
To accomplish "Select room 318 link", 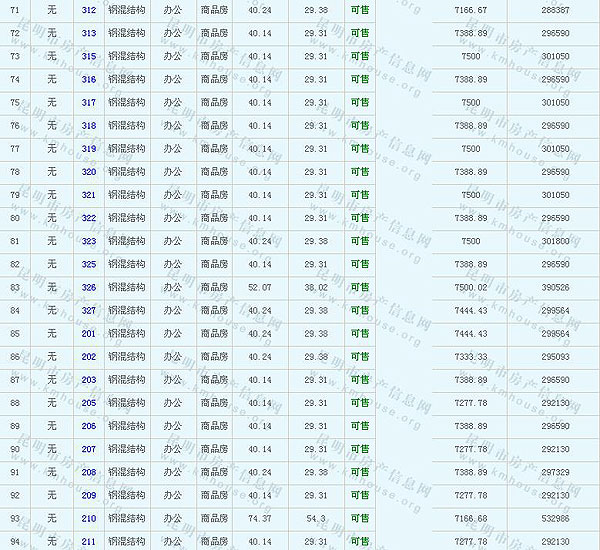I will pyautogui.click(x=89, y=126).
